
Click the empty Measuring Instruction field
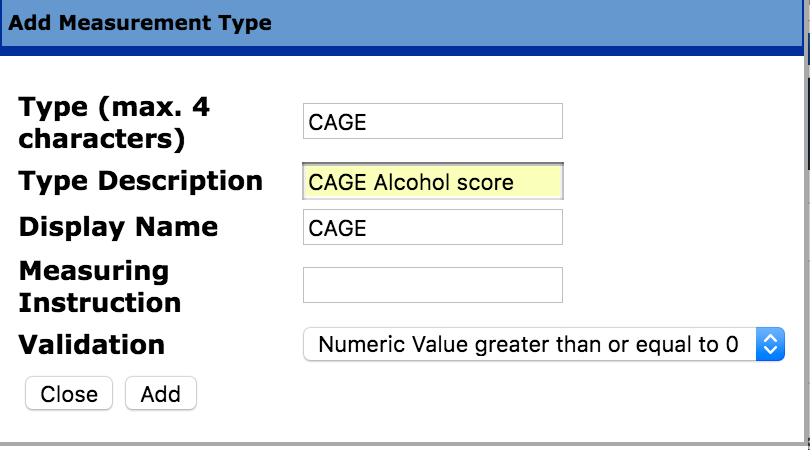[432, 285]
